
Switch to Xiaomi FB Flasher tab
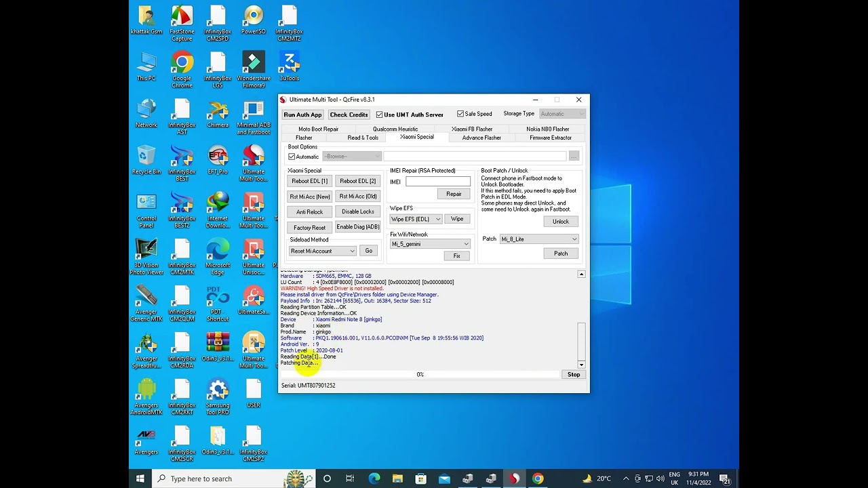(472, 129)
